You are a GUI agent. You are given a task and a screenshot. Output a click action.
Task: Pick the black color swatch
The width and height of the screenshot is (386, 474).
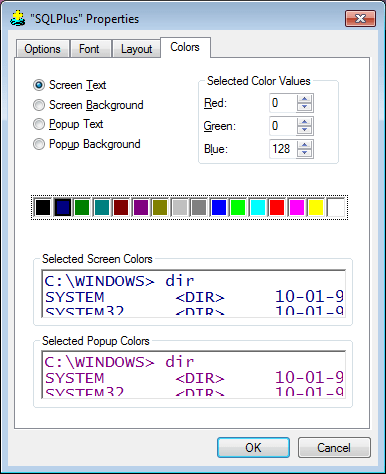pyautogui.click(x=43, y=207)
